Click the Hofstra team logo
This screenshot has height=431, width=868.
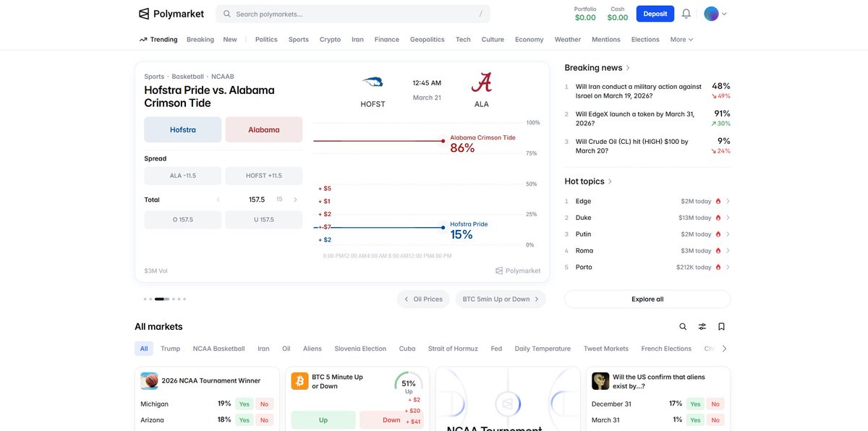373,83
